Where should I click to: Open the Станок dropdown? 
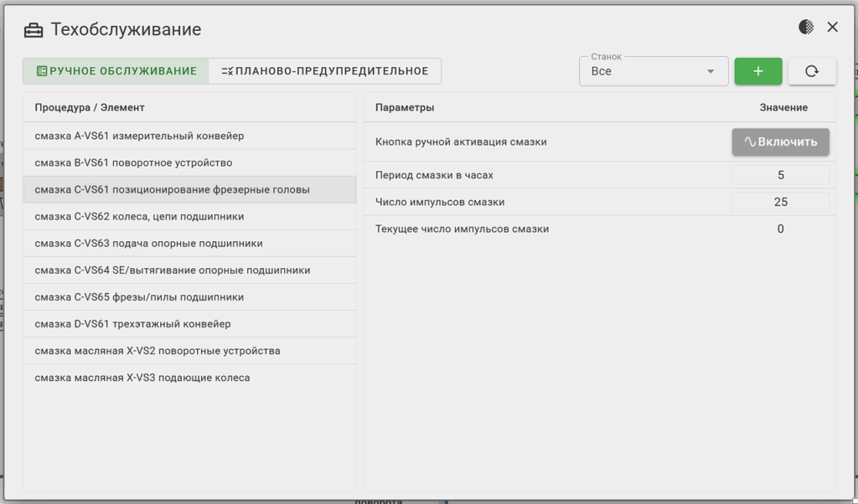click(654, 71)
